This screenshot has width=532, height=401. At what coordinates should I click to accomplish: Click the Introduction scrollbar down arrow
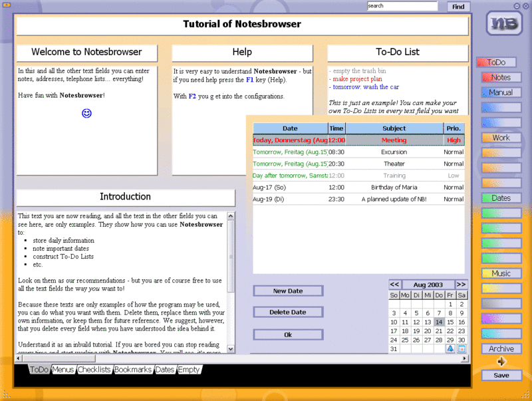[231, 349]
